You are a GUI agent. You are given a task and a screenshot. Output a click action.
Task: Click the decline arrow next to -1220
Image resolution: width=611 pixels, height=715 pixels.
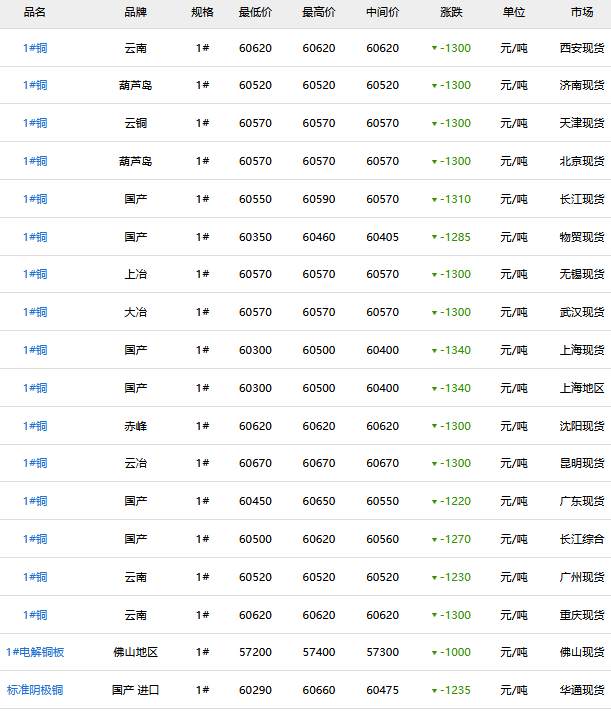point(434,502)
